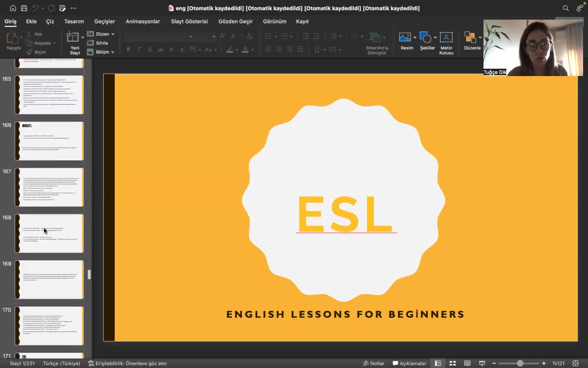Open the Düzenle arrange tool

click(x=472, y=41)
